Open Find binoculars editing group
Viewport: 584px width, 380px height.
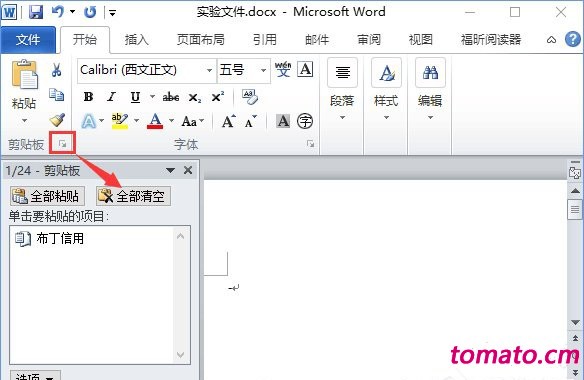click(x=430, y=89)
